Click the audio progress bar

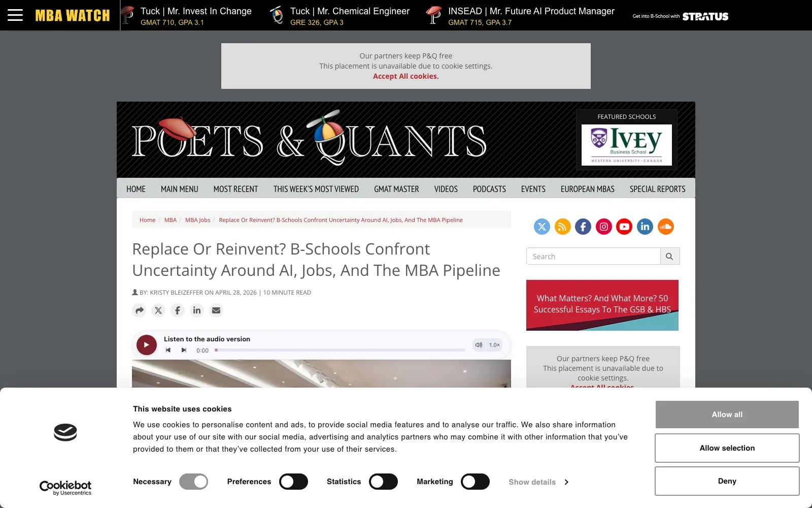click(x=340, y=350)
